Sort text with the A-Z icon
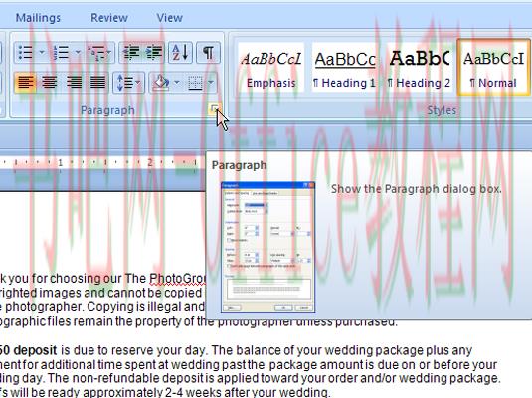The height and width of the screenshot is (398, 532). [180, 53]
